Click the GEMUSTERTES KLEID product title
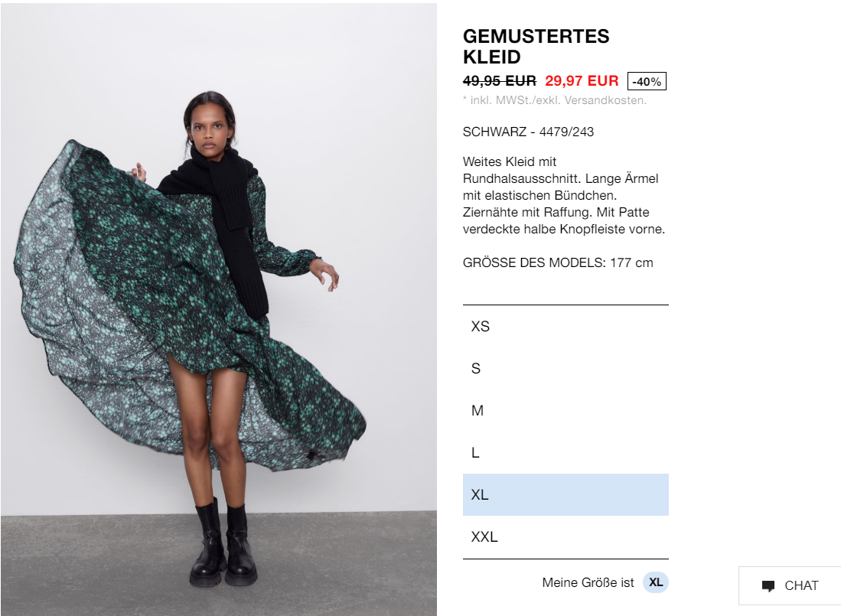 point(536,47)
